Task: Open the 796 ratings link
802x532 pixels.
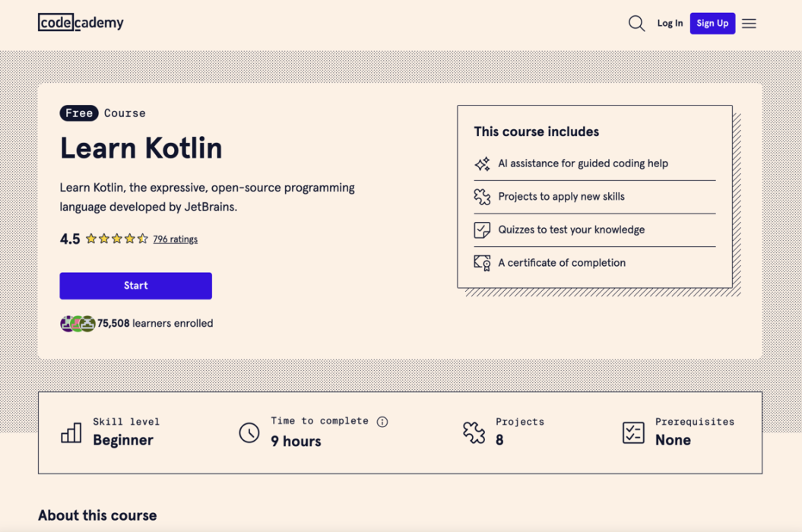Action: [175, 239]
